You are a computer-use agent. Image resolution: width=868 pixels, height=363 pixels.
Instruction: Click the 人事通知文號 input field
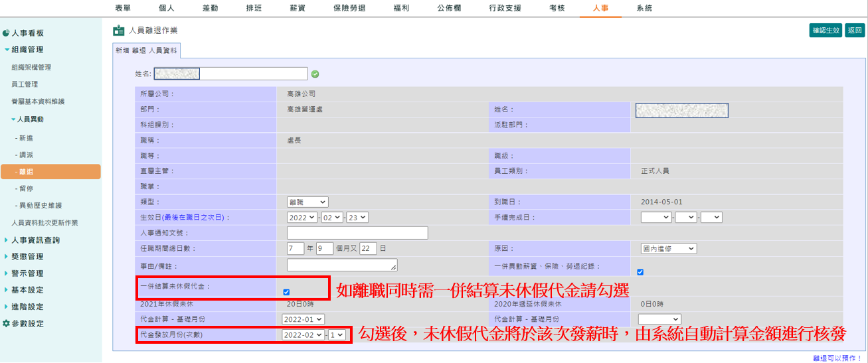point(357,233)
